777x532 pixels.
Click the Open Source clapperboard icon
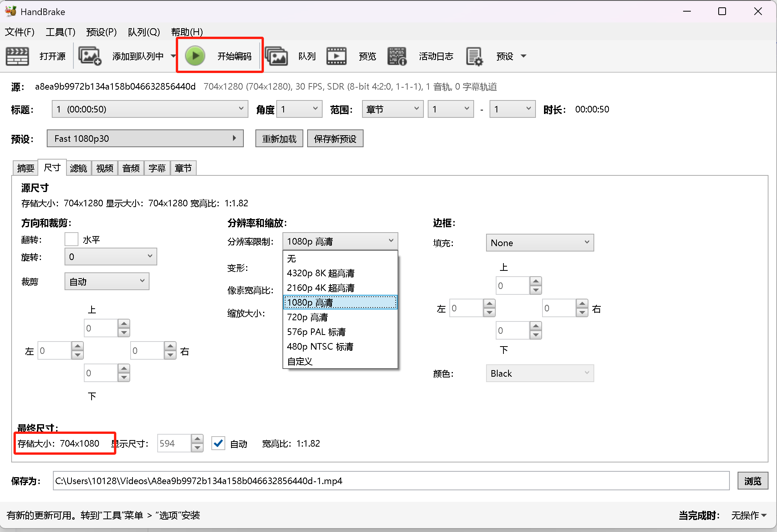click(x=17, y=56)
